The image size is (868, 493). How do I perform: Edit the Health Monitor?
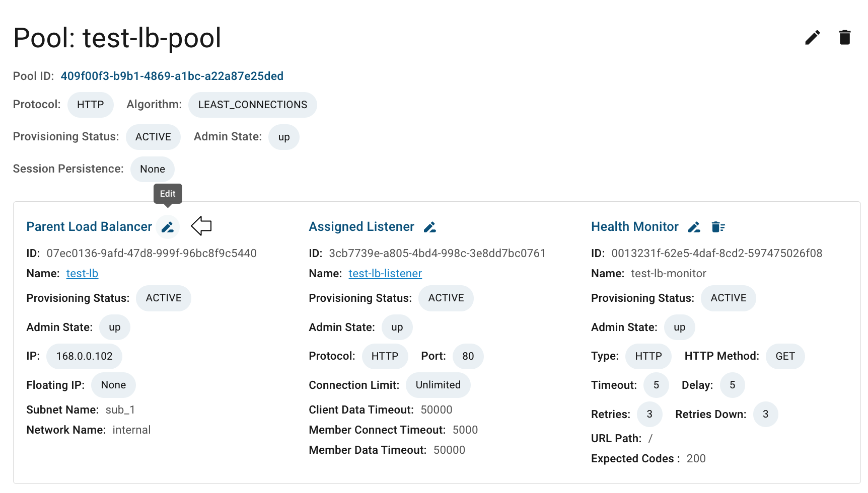[x=694, y=227]
